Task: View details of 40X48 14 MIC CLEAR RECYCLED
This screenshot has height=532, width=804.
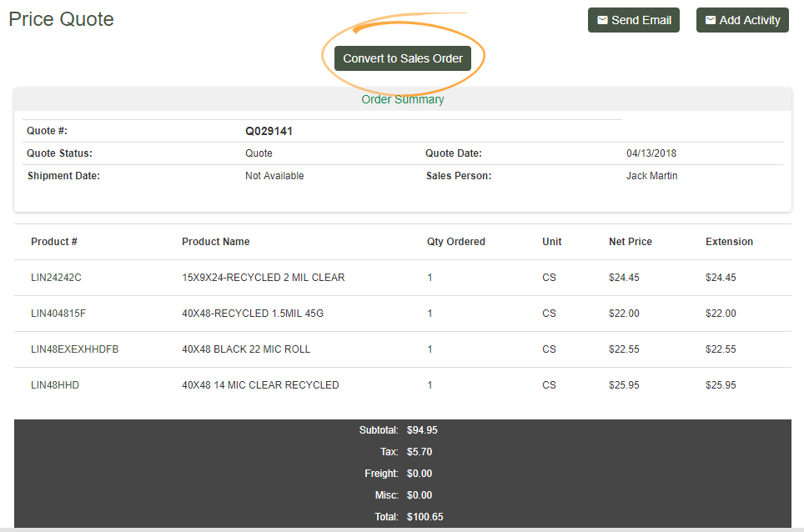Action: pyautogui.click(x=260, y=384)
